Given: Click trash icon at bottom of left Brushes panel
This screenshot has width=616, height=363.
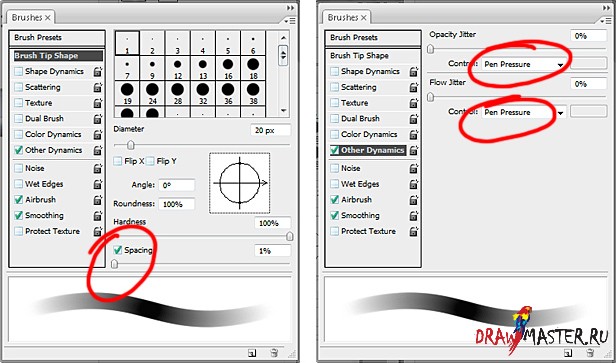Looking at the screenshot, I should click(274, 353).
